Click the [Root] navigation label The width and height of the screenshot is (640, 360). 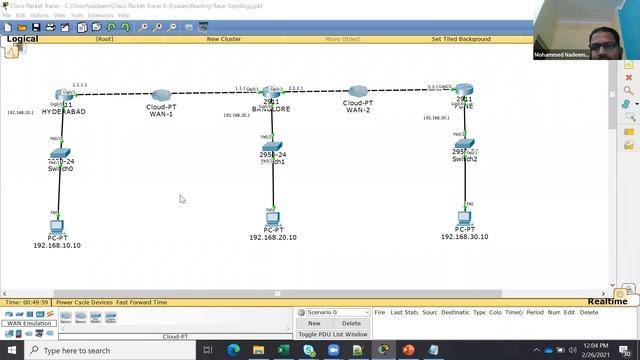104,39
